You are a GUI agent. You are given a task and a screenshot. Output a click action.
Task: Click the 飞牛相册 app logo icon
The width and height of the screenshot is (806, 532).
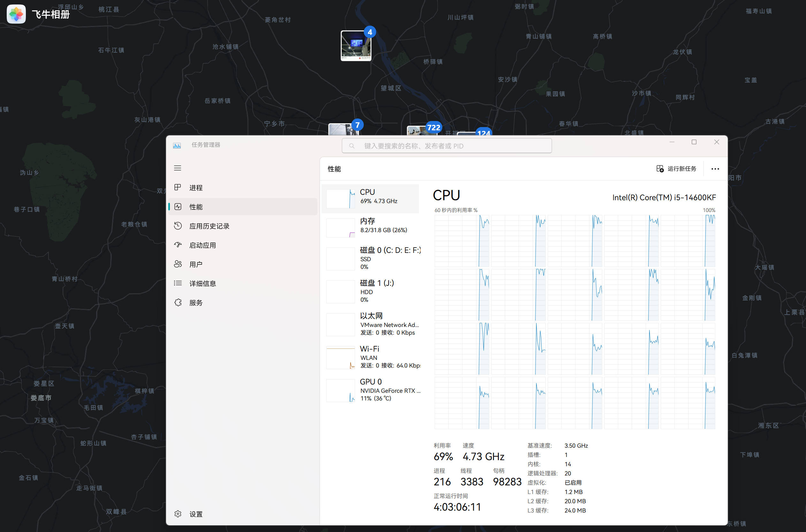click(16, 14)
